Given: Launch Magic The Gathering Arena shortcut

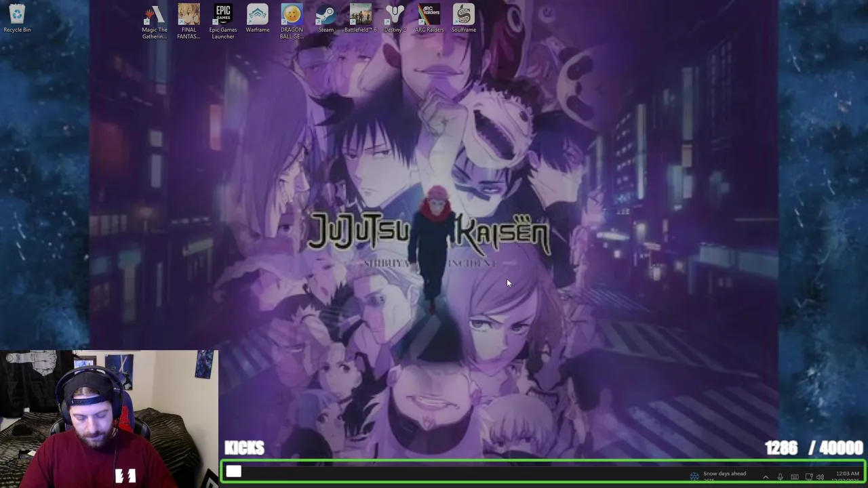Looking at the screenshot, I should coord(155,22).
